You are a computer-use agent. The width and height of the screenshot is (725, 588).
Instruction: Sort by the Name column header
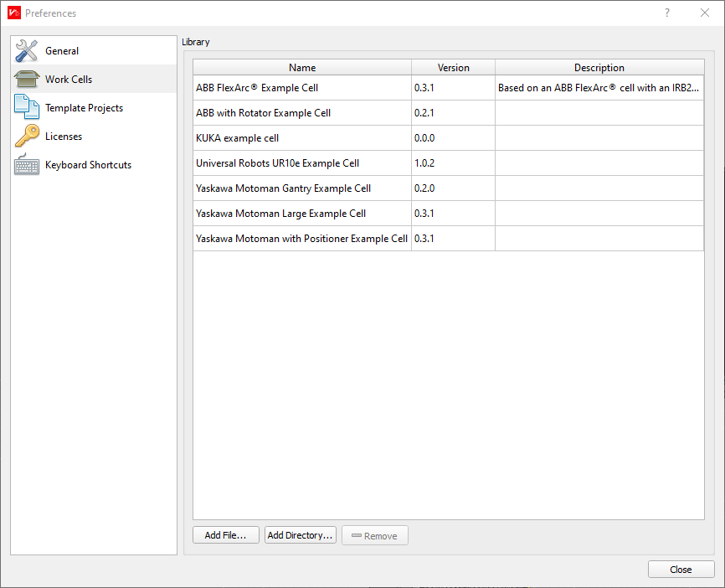[302, 68]
